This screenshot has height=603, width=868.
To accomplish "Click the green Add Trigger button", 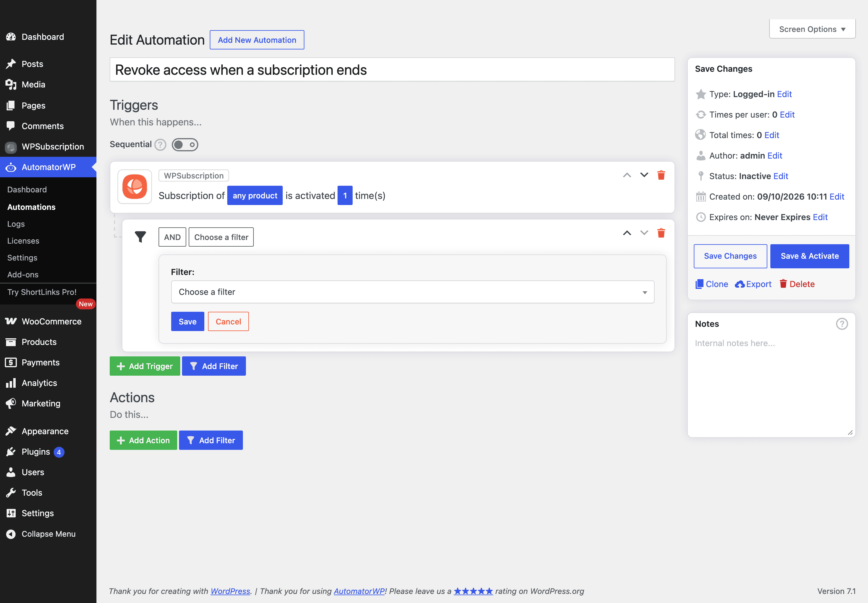I will tap(145, 366).
